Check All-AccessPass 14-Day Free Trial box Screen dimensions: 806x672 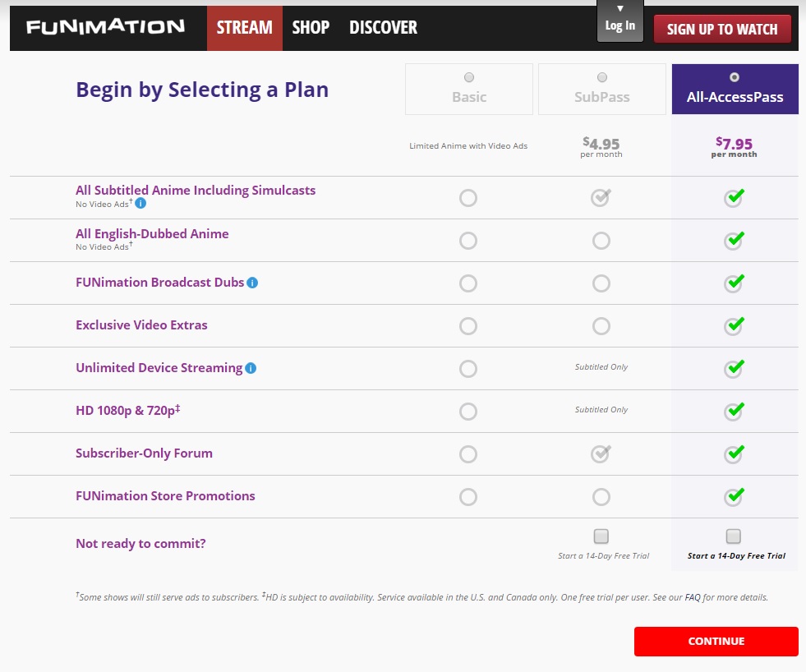click(x=734, y=536)
